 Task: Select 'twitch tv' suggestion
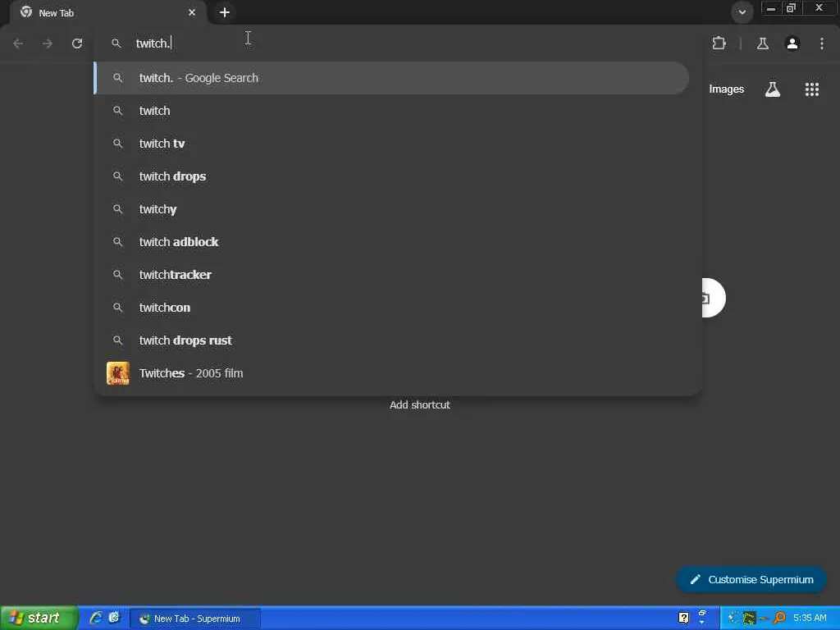pyautogui.click(x=391, y=144)
